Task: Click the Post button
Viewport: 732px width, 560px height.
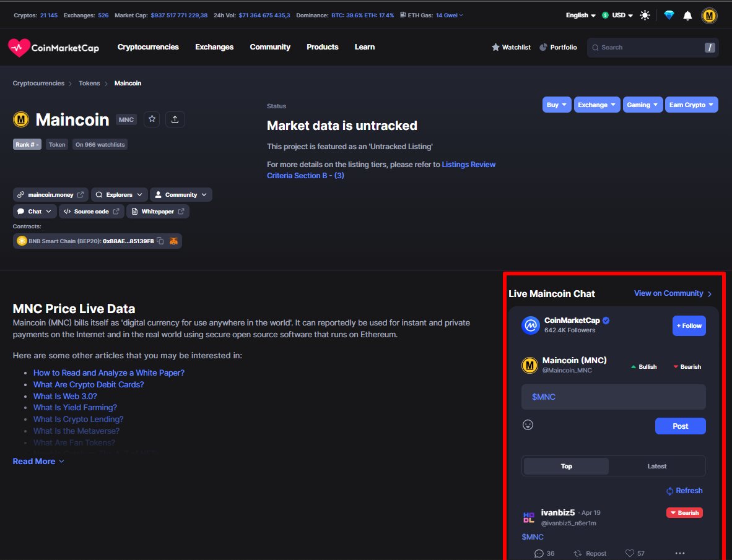Action: click(x=680, y=426)
